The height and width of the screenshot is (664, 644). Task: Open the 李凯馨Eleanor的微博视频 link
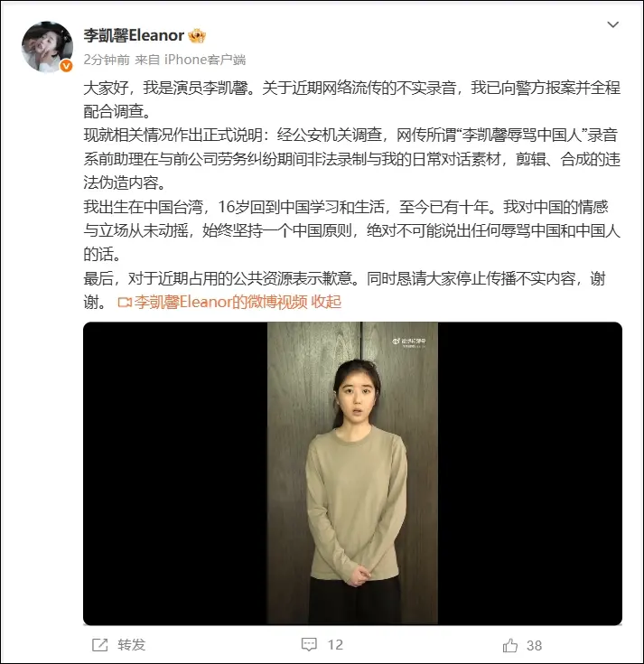click(220, 302)
